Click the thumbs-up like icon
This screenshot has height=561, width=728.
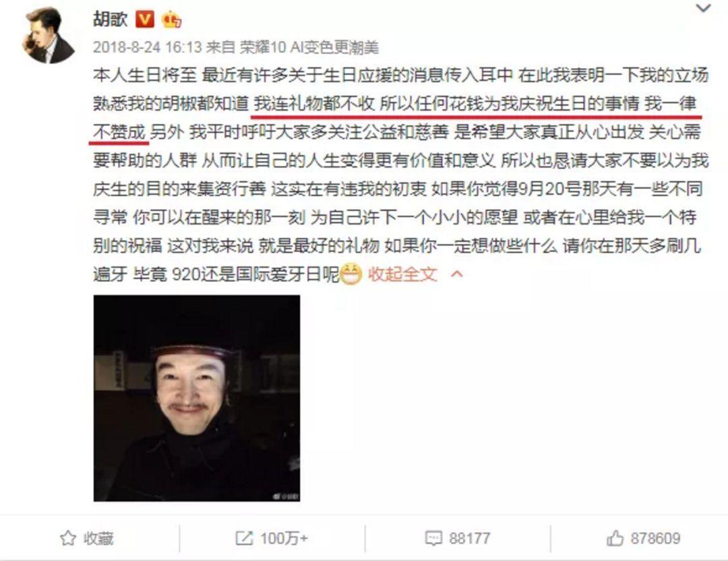tap(615, 538)
